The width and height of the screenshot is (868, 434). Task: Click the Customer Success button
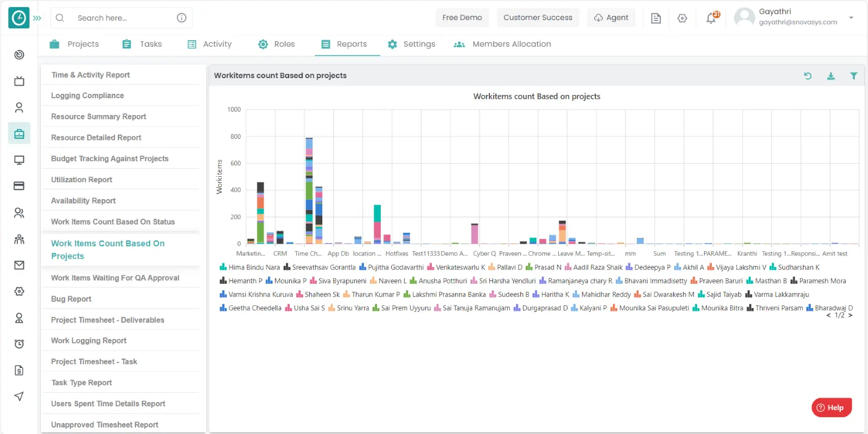[x=538, y=17]
